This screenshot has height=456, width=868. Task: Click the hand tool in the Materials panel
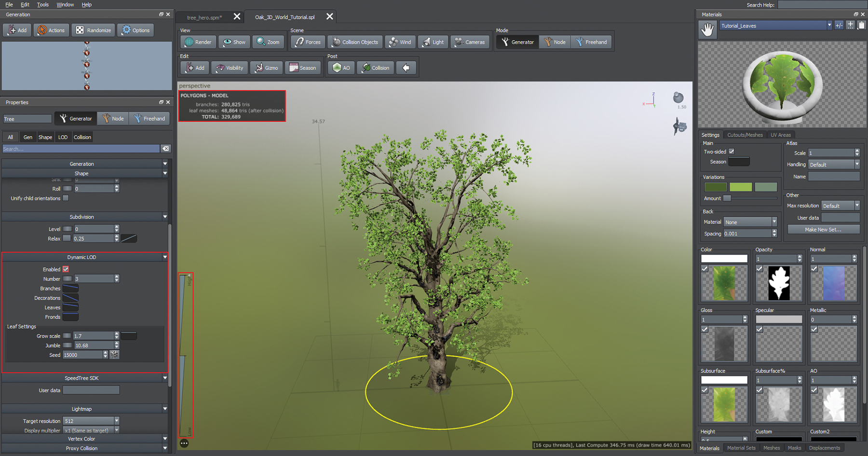coord(707,29)
